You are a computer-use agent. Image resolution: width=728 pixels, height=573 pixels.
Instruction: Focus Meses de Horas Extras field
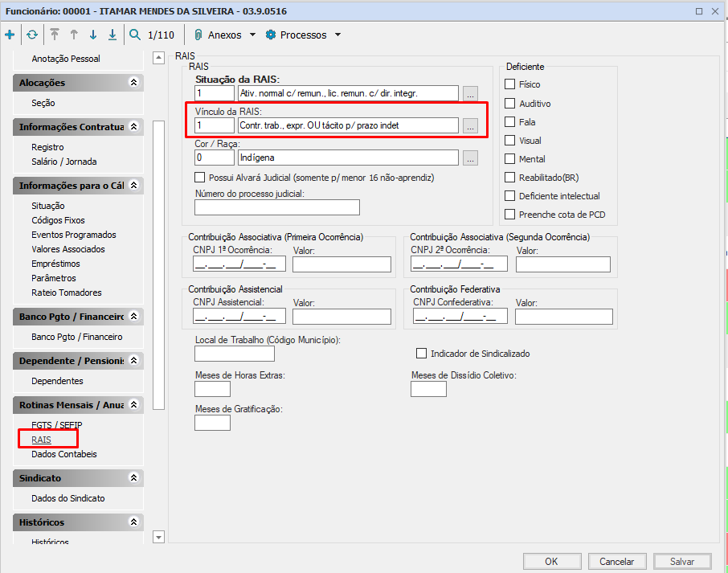pos(212,389)
